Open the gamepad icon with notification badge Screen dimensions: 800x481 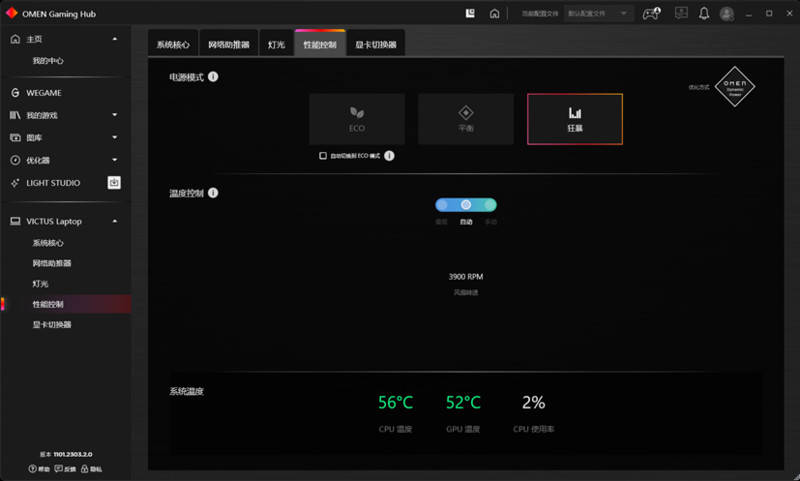pos(652,13)
